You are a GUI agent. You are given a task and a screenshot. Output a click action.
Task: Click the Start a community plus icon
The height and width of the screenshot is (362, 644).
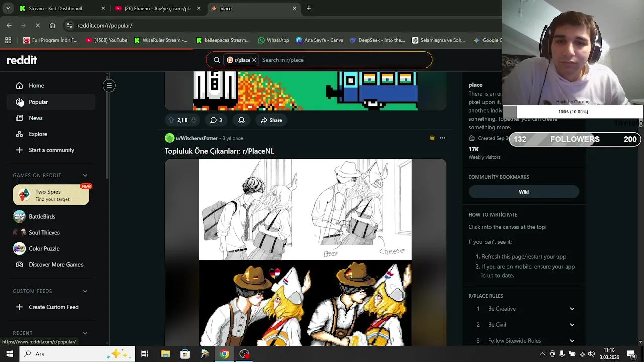coord(19,150)
